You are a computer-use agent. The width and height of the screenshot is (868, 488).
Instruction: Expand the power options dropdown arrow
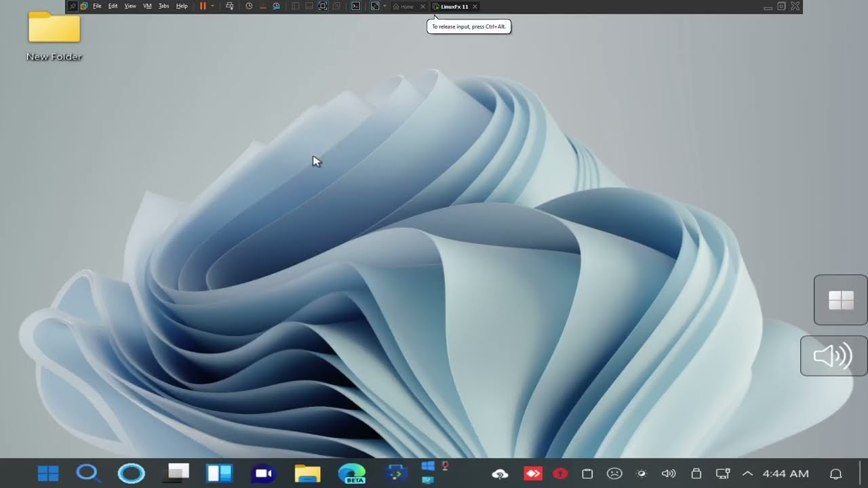pyautogui.click(x=212, y=6)
